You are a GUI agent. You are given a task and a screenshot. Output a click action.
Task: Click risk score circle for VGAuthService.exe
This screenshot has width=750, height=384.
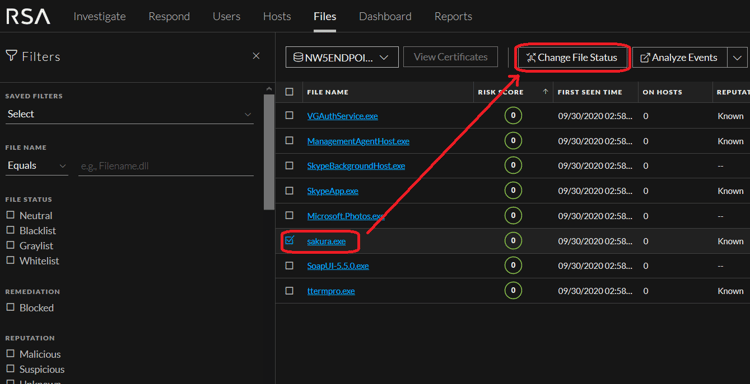[x=513, y=116]
